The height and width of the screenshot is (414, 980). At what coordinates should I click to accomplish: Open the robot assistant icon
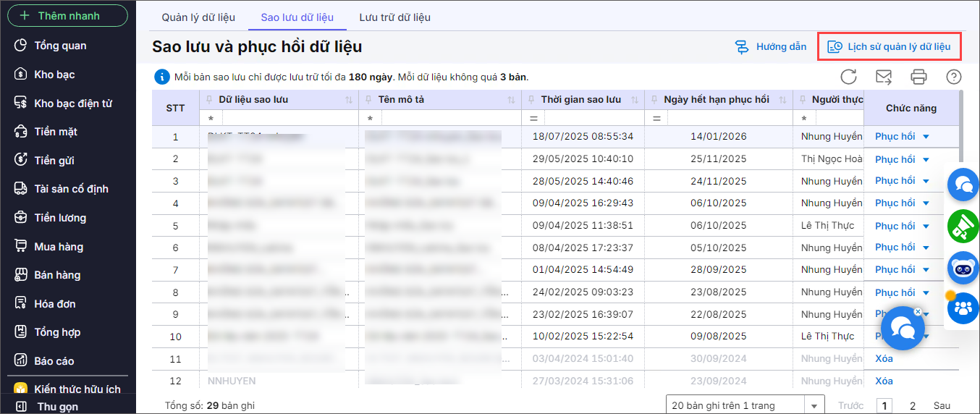(963, 267)
